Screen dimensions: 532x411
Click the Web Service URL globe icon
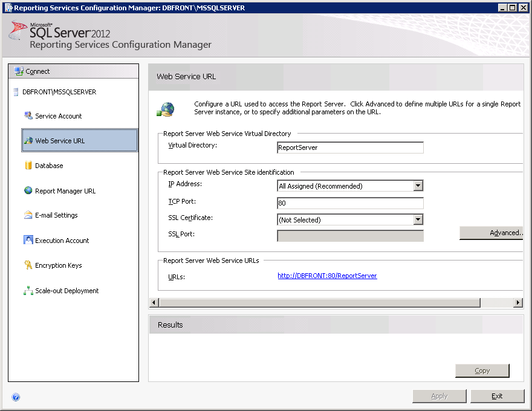tap(28, 140)
